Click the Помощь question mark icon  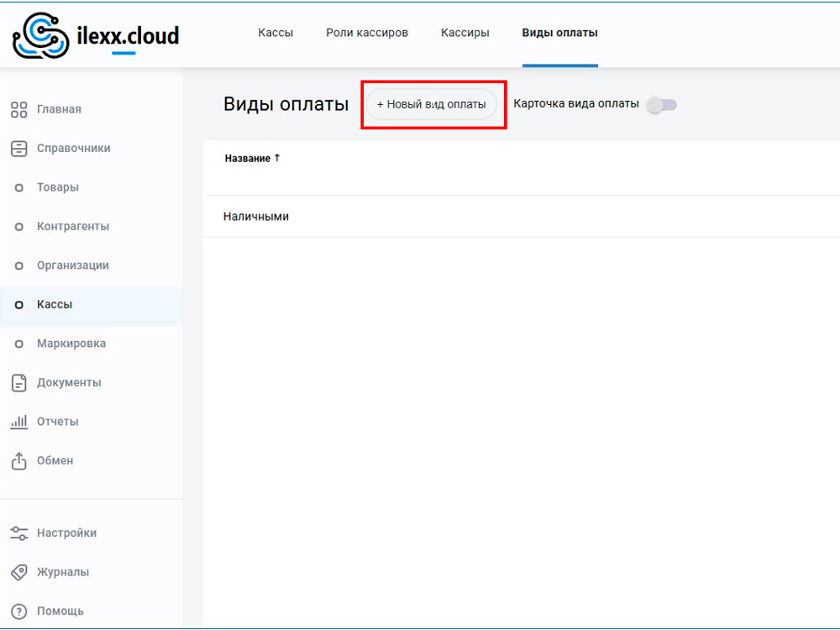[x=18, y=612]
